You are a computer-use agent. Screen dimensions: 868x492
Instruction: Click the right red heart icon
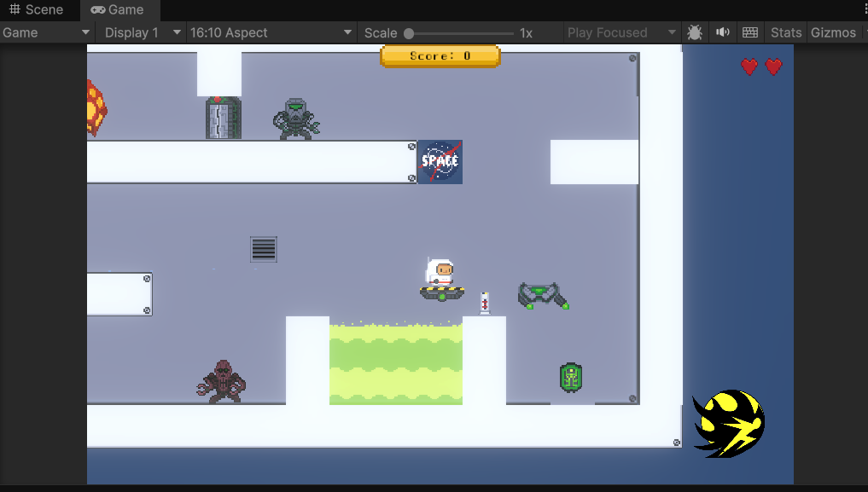click(x=773, y=67)
